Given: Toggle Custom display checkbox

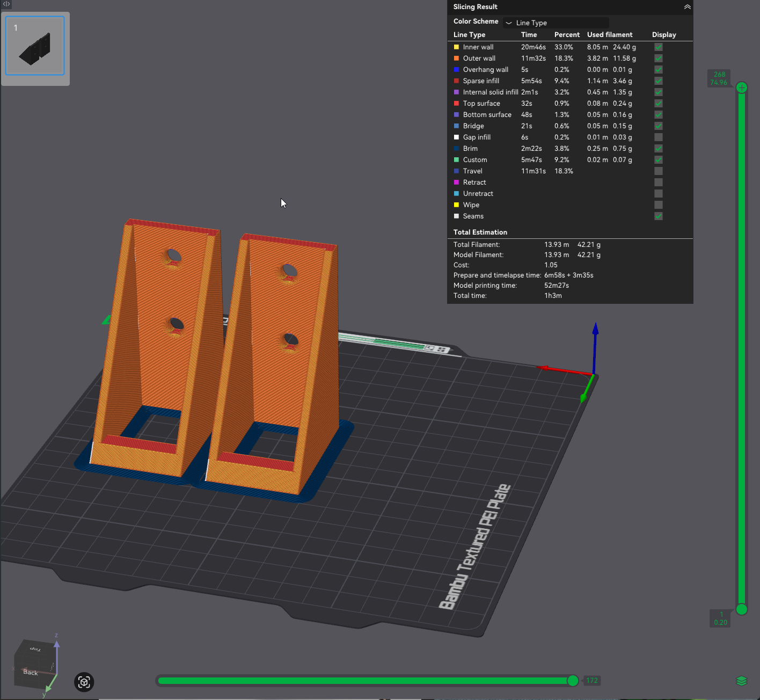Looking at the screenshot, I should tap(659, 160).
